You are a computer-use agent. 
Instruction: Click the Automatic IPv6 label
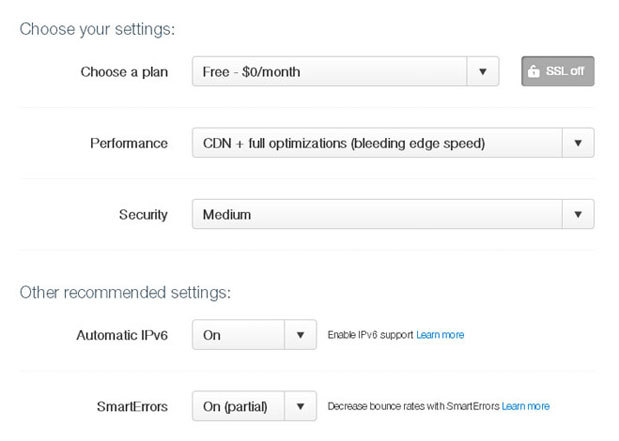tap(122, 335)
